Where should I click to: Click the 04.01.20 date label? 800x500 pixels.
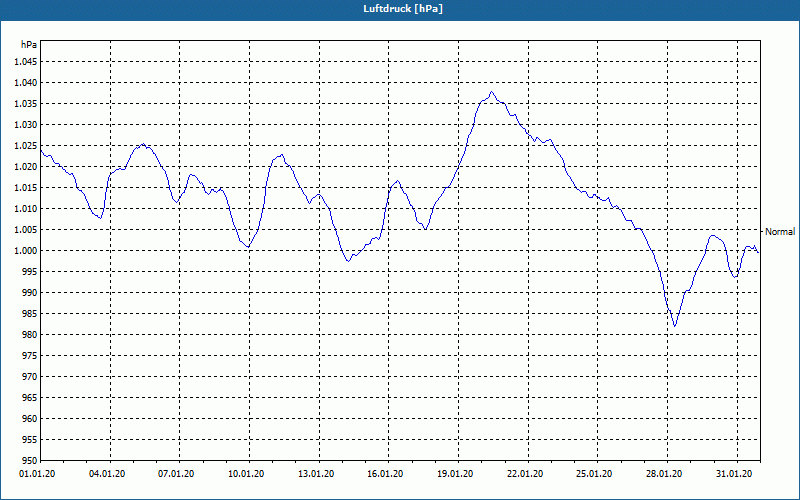(x=107, y=474)
